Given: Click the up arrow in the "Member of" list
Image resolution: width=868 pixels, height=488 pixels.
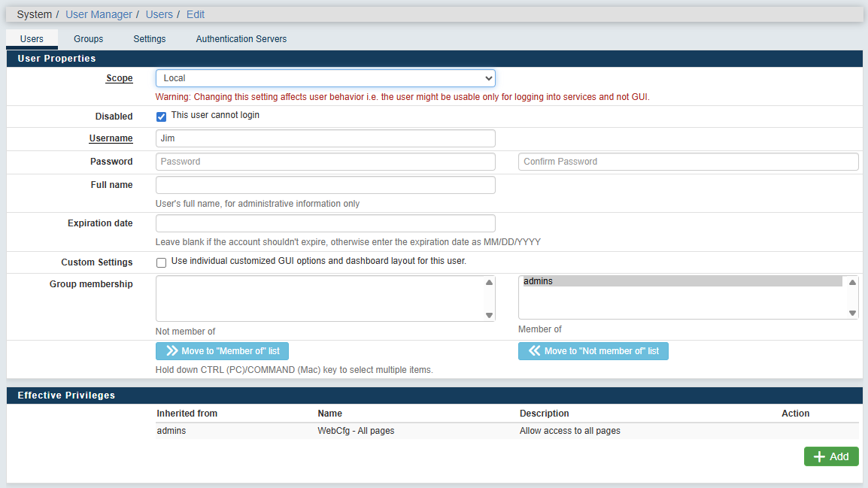Looking at the screenshot, I should pyautogui.click(x=852, y=283).
